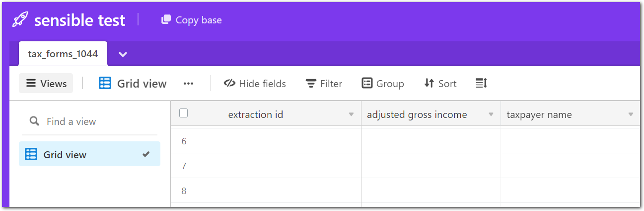Select row number 8
This screenshot has height=211, width=644.
coord(184,191)
